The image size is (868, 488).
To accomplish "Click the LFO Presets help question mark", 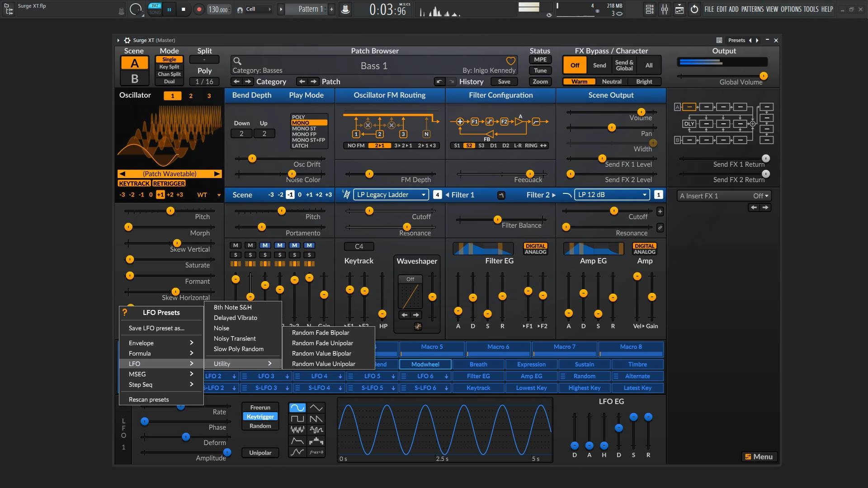I will click(125, 312).
